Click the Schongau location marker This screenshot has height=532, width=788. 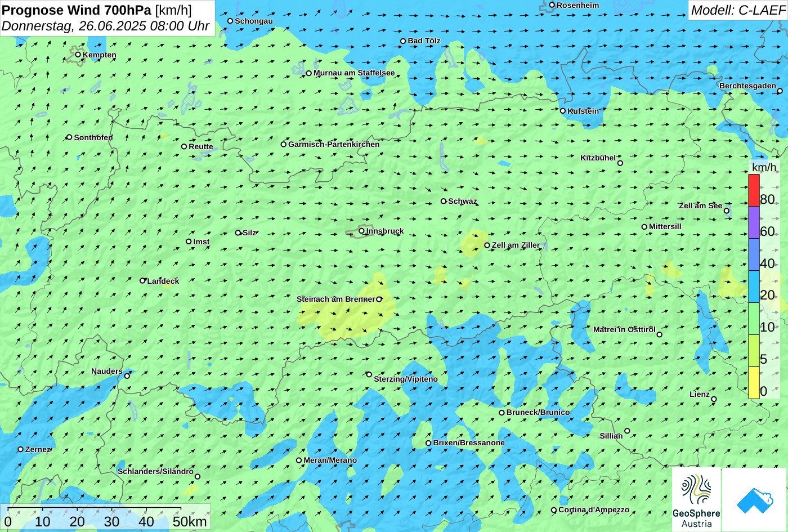point(230,21)
